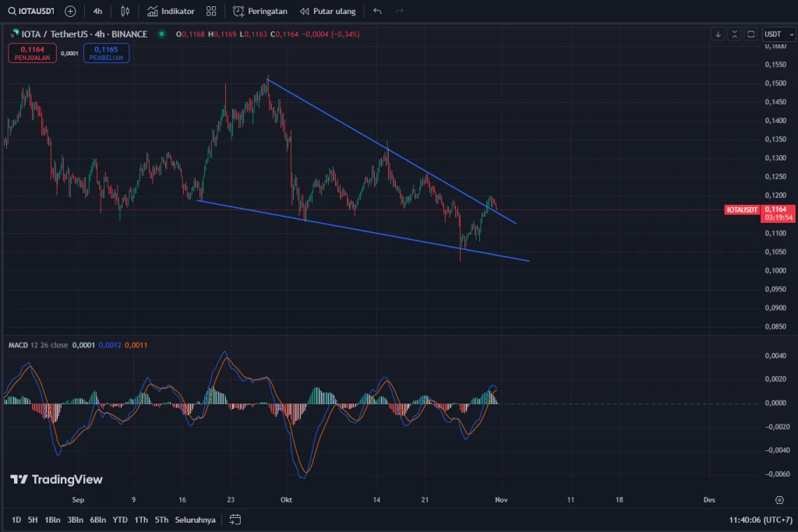Image resolution: width=798 pixels, height=532 pixels.
Task: Create alert with Peringatan button
Action: pos(260,11)
